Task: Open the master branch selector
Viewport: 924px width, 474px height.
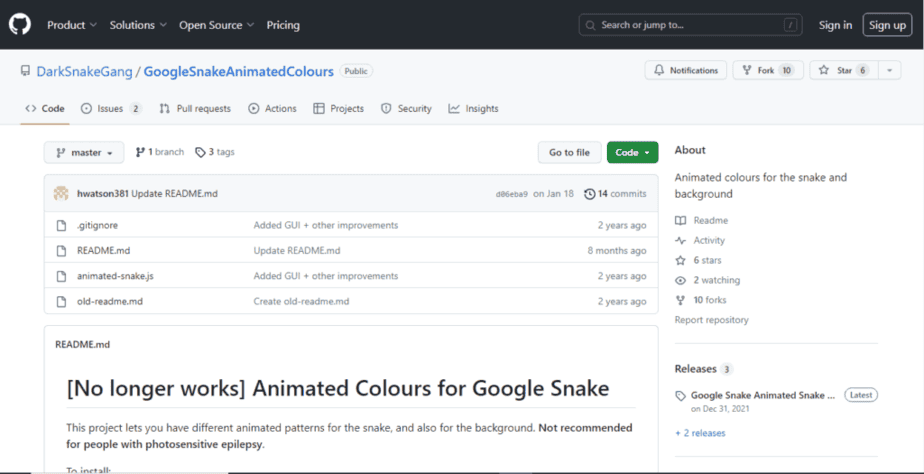Action: (84, 152)
